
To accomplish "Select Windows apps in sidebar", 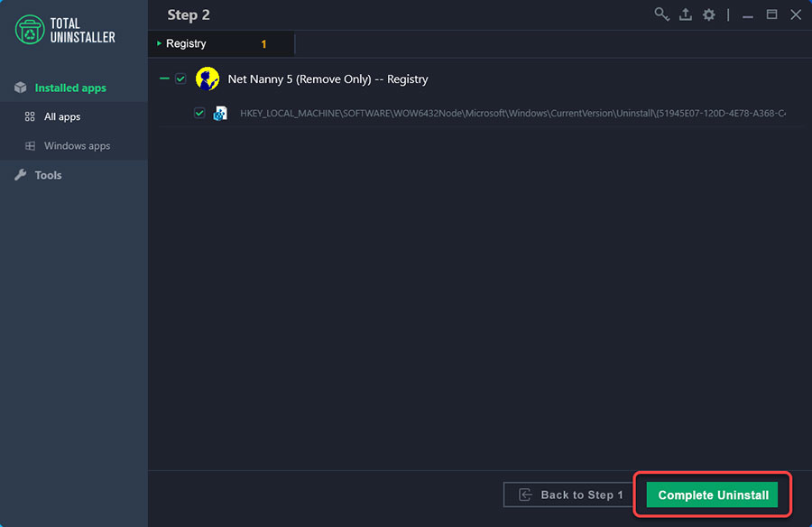I will pos(74,145).
